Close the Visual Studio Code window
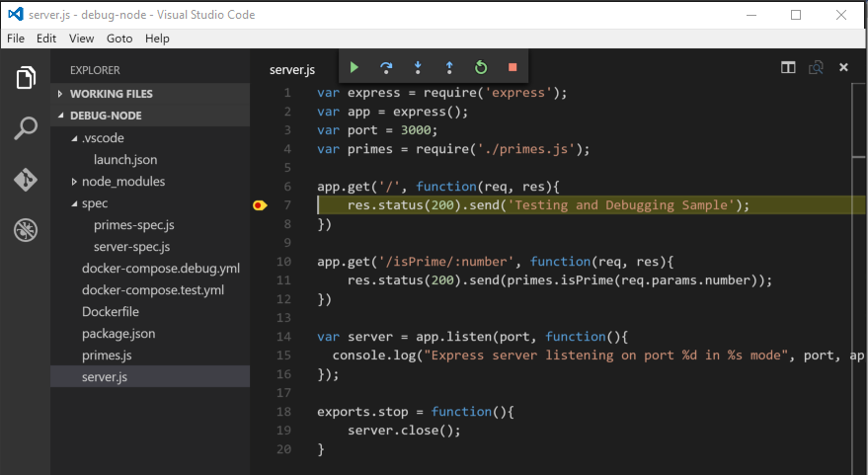The image size is (868, 475). [841, 15]
